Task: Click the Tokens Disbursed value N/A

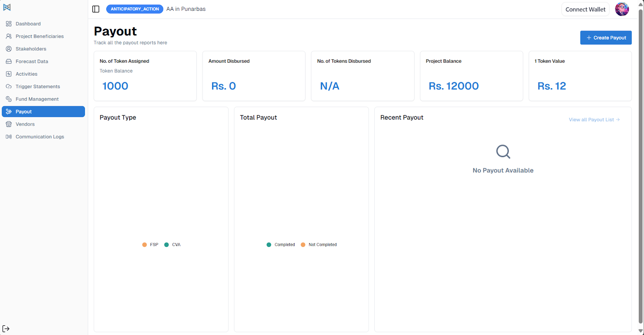Action: (x=330, y=86)
